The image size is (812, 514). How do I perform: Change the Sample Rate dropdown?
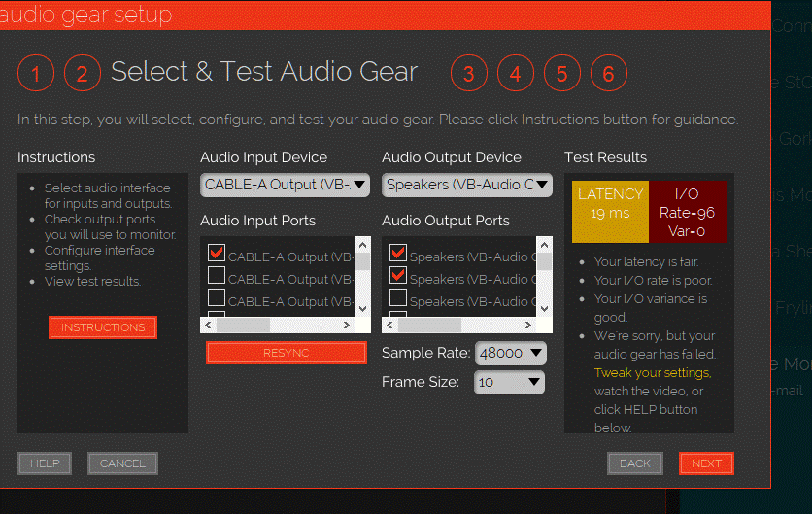[x=510, y=354]
